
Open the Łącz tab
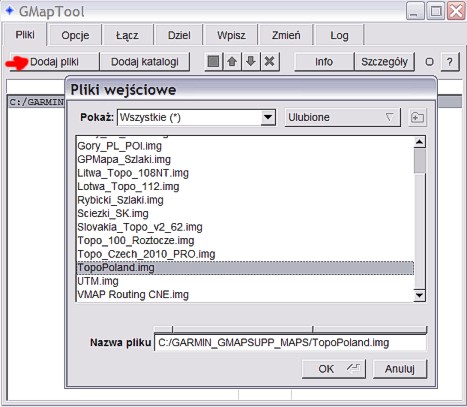127,35
